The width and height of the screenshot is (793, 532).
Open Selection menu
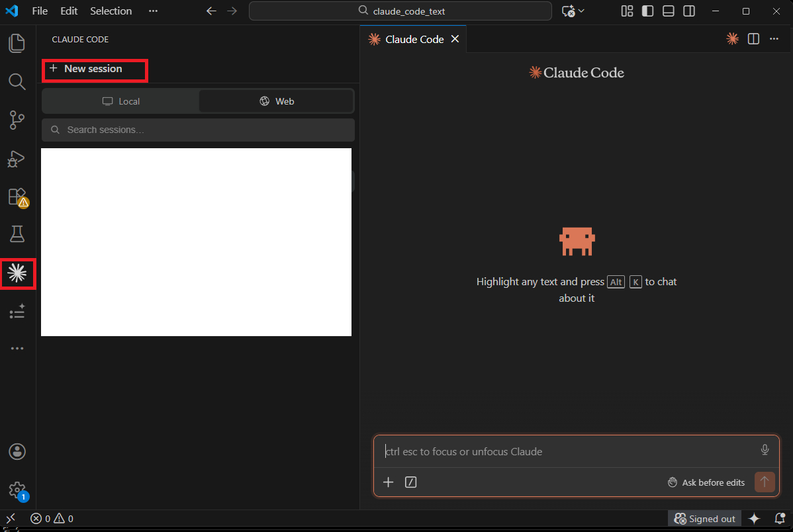click(111, 11)
